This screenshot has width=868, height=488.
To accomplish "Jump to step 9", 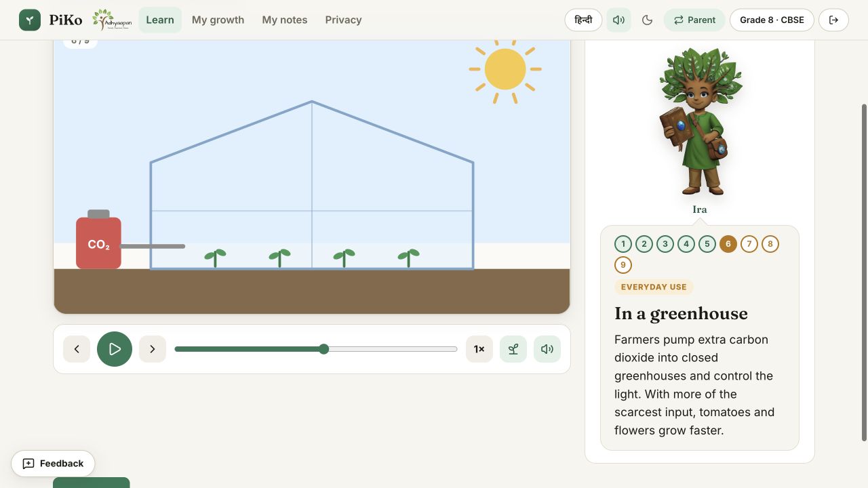I will [x=623, y=265].
